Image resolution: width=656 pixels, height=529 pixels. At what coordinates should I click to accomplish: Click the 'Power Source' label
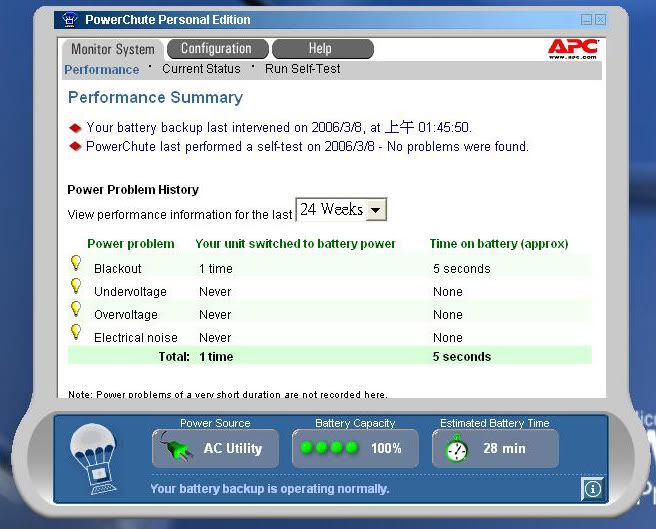[215, 423]
